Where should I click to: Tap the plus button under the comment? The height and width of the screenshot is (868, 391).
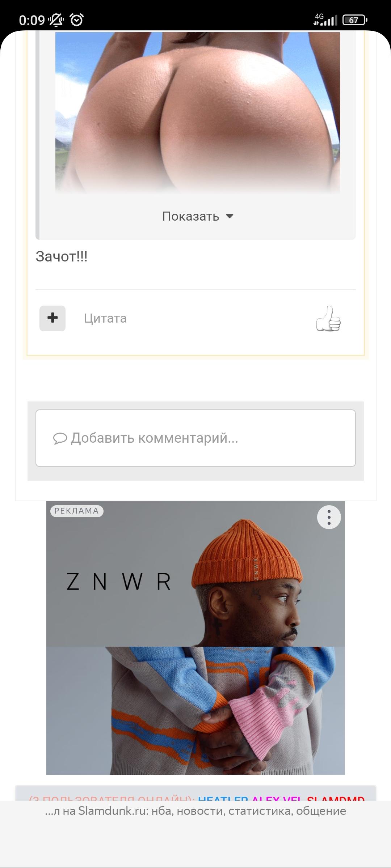coord(52,318)
